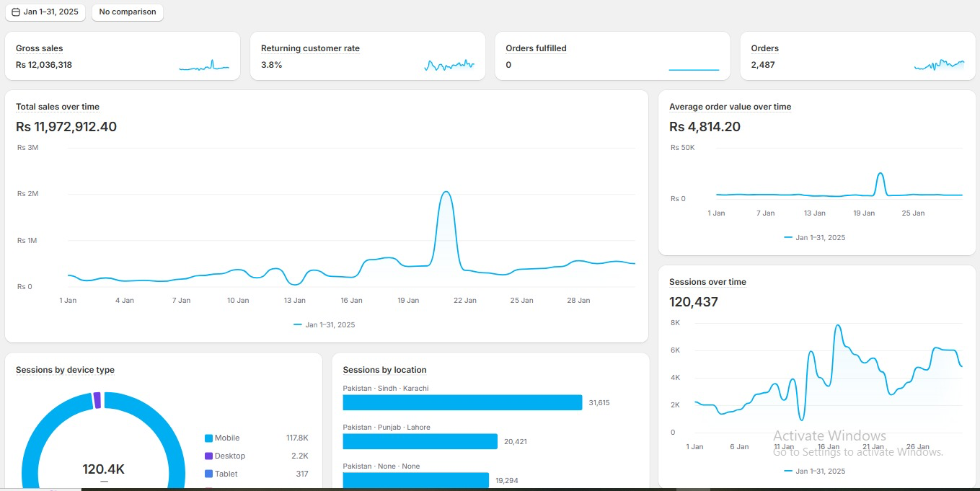
Task: Click the Desktop legend color swatch
Action: coord(209,456)
